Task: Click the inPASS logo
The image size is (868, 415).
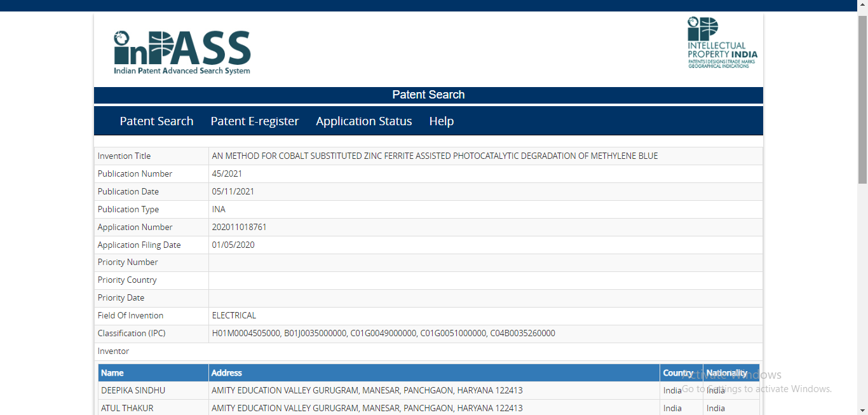Action: (182, 53)
